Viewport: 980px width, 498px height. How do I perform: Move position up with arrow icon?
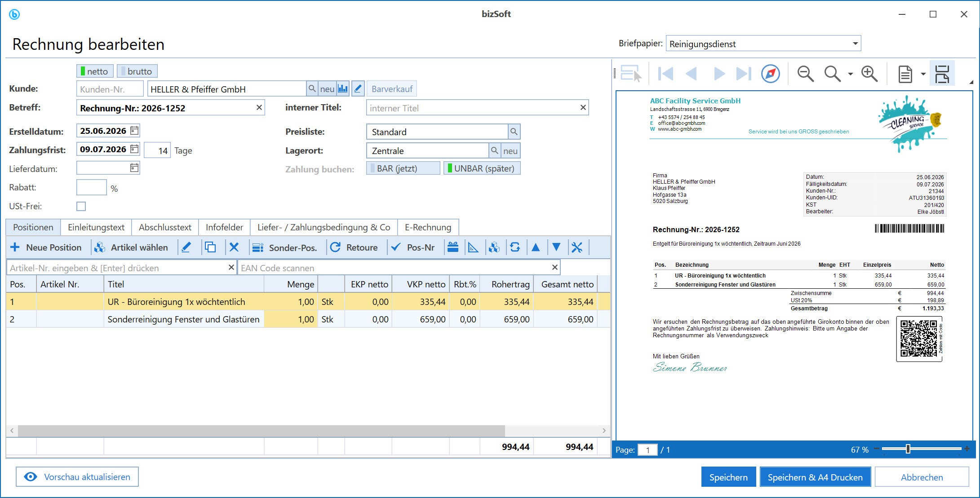pyautogui.click(x=536, y=247)
